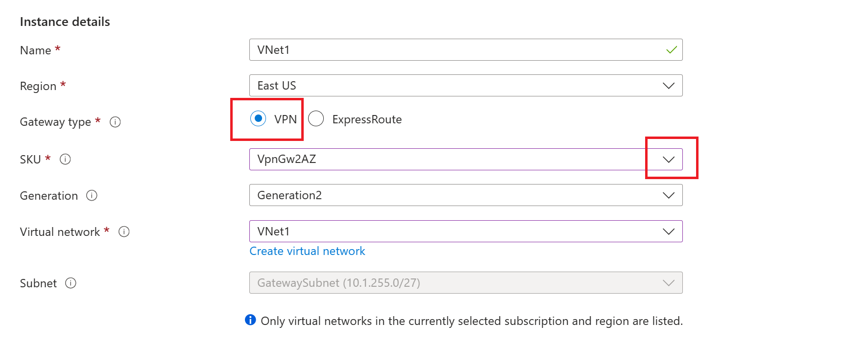Screen dimensions: 868x346
Task: Click the green checkmark in Name field
Action: click(x=672, y=50)
